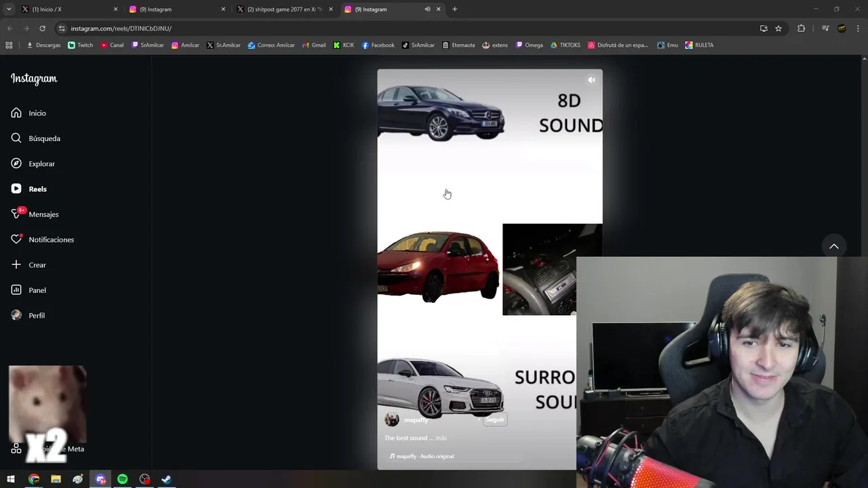Switch to first (9) Instagram tab
Viewport: 868px width, 488px height.
point(176,9)
